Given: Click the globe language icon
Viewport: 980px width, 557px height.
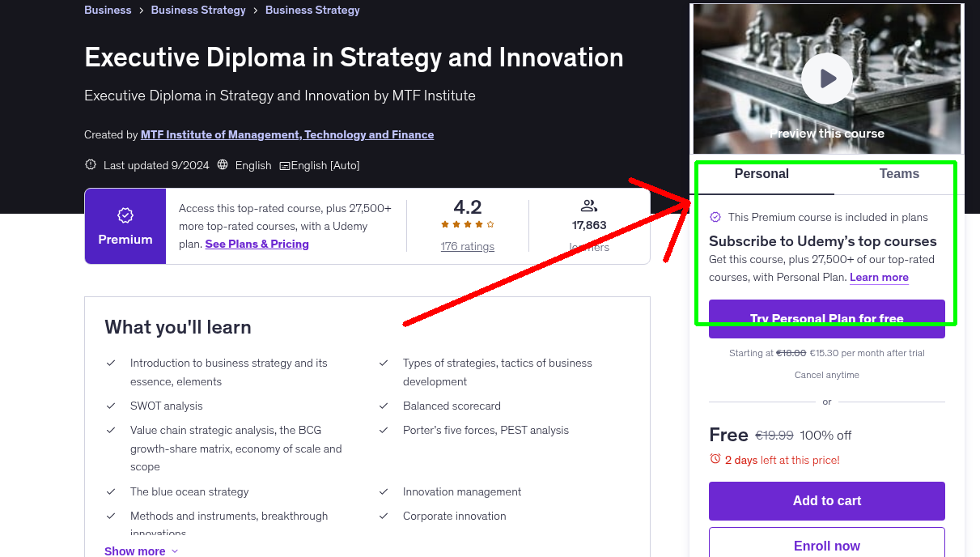Looking at the screenshot, I should tap(223, 165).
